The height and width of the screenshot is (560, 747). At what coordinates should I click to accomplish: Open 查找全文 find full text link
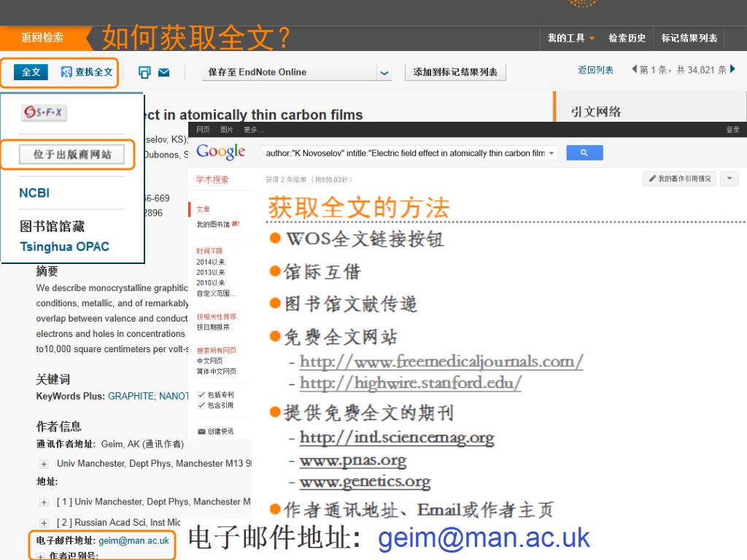[x=88, y=72]
